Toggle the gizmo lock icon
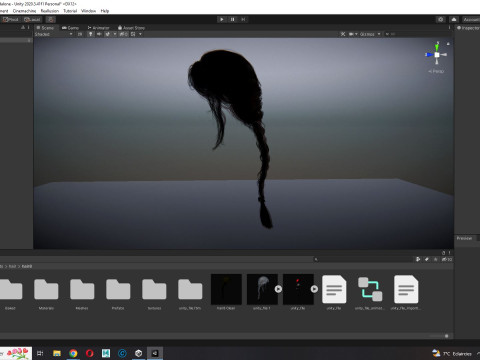Screen dimensions: 480x360 tap(448, 44)
